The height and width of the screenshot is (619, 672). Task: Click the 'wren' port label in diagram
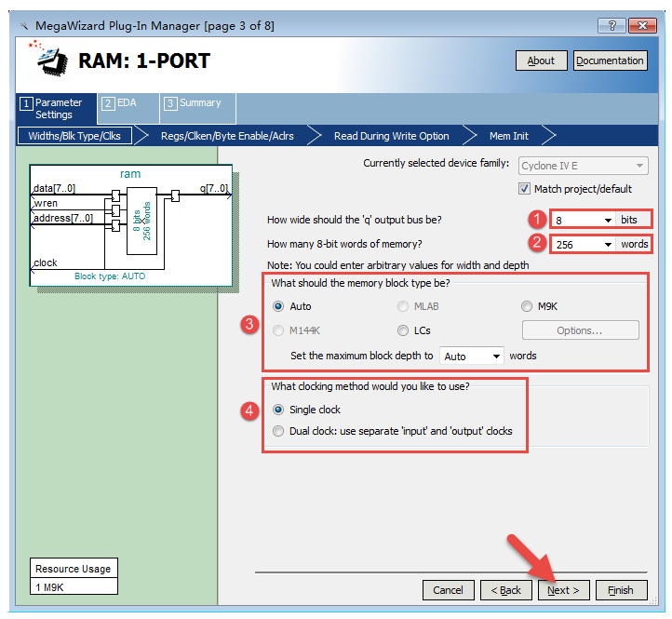[x=46, y=203]
